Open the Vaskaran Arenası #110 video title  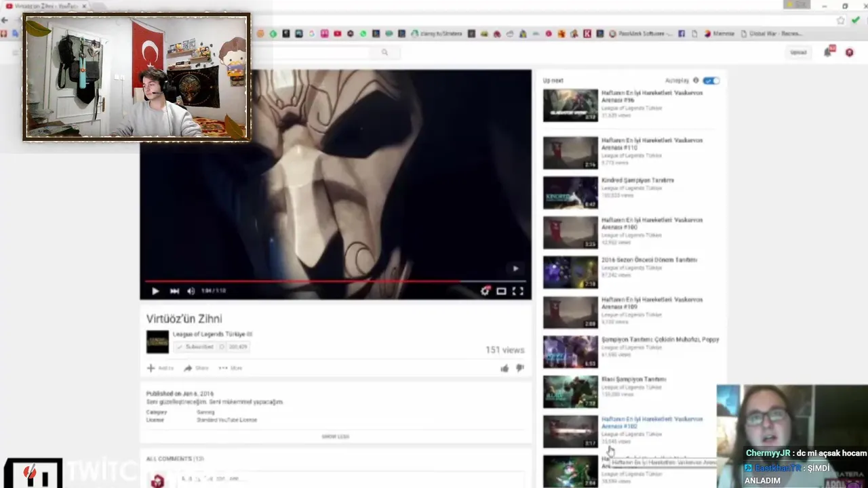point(652,144)
